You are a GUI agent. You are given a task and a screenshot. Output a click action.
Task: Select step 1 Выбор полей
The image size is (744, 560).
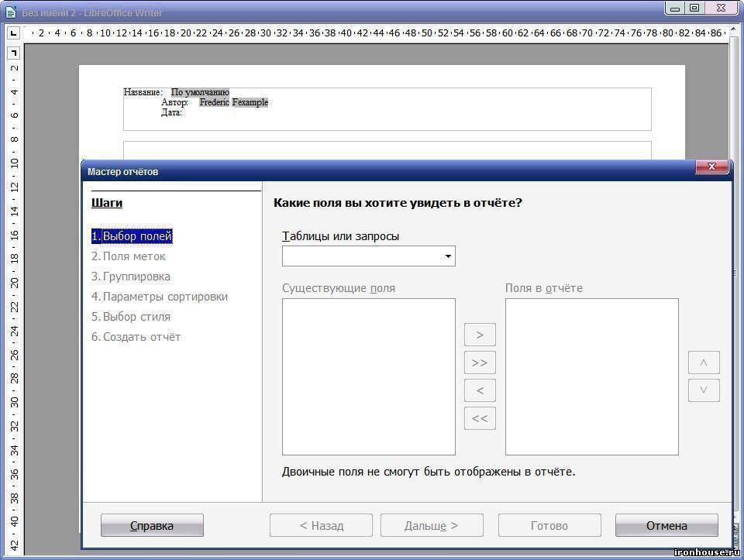132,236
